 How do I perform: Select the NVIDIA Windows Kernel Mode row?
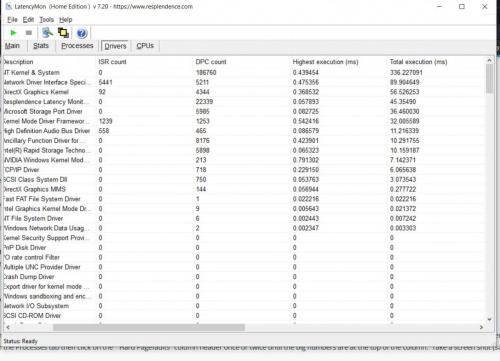pyautogui.click(x=244, y=160)
